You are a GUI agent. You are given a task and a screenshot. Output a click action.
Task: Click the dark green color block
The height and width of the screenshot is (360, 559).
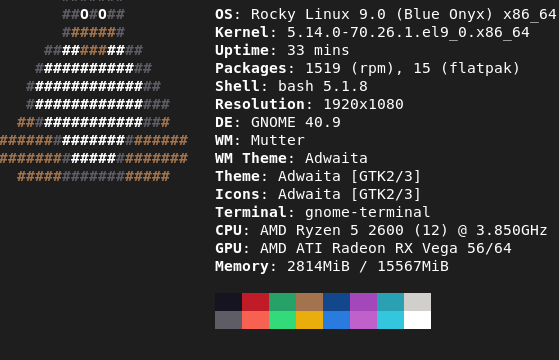(282, 302)
